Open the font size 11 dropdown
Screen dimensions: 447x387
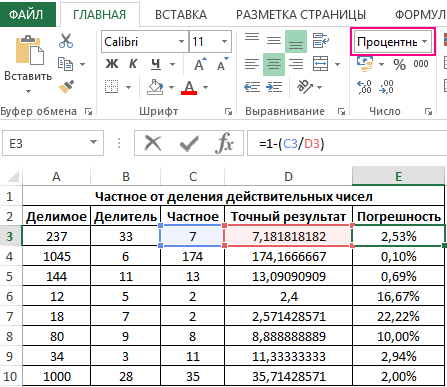tap(225, 42)
